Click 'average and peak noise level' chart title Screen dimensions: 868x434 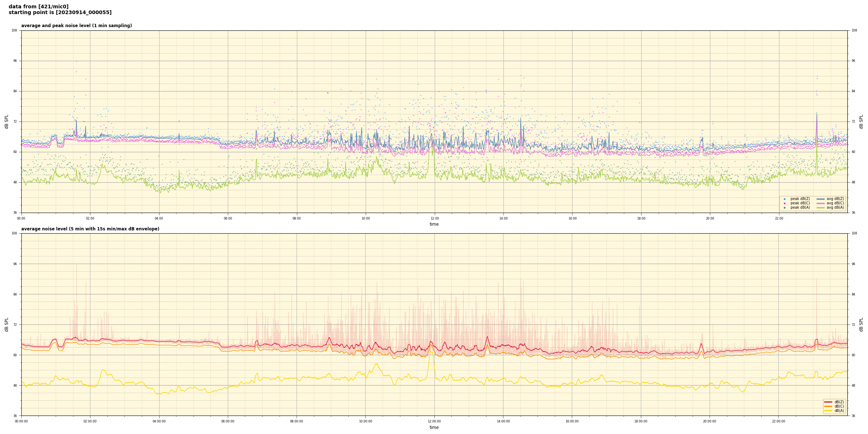click(x=76, y=26)
